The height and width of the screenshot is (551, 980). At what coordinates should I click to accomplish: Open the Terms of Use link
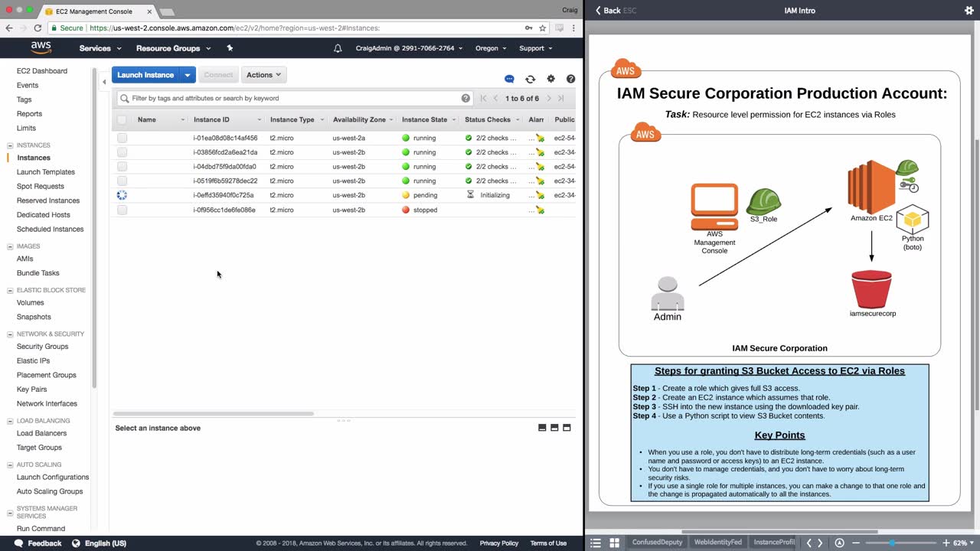[548, 543]
